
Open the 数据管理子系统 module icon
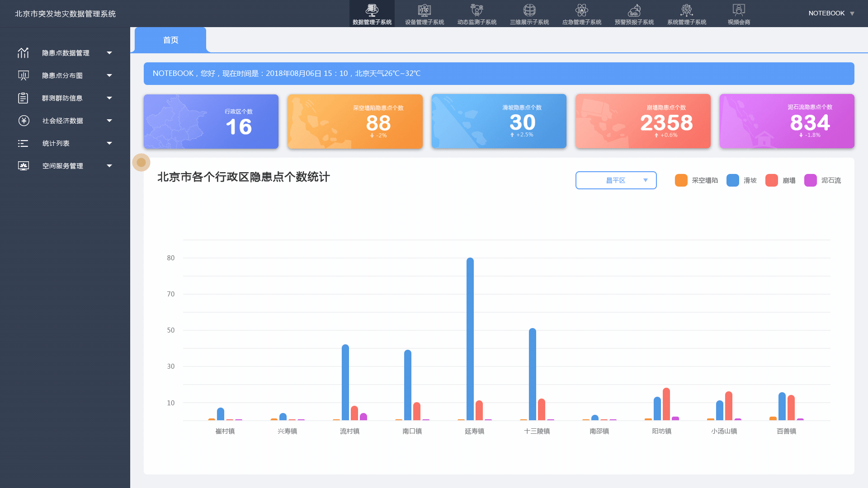[372, 11]
